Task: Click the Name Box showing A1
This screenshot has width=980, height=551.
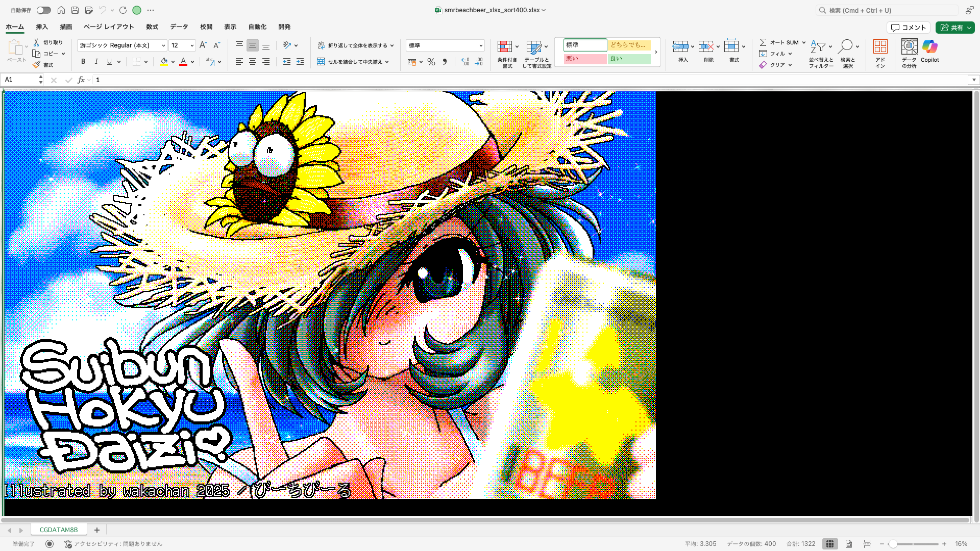Action: click(20, 80)
